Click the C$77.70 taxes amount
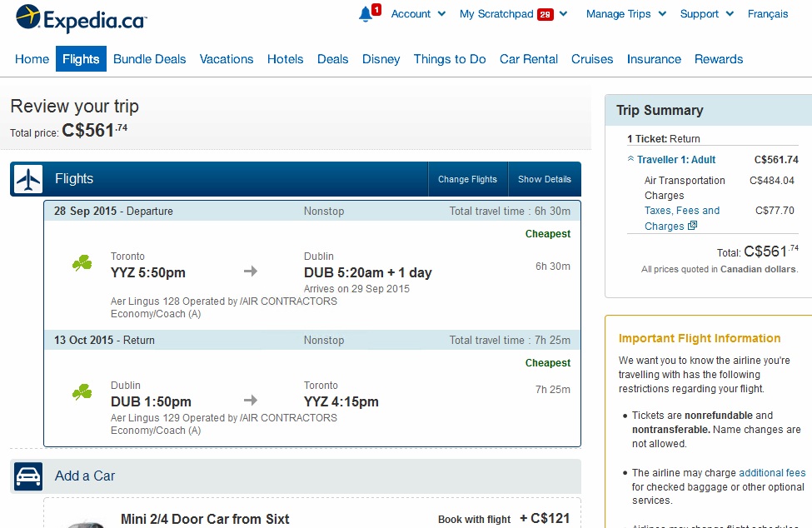 (x=775, y=211)
